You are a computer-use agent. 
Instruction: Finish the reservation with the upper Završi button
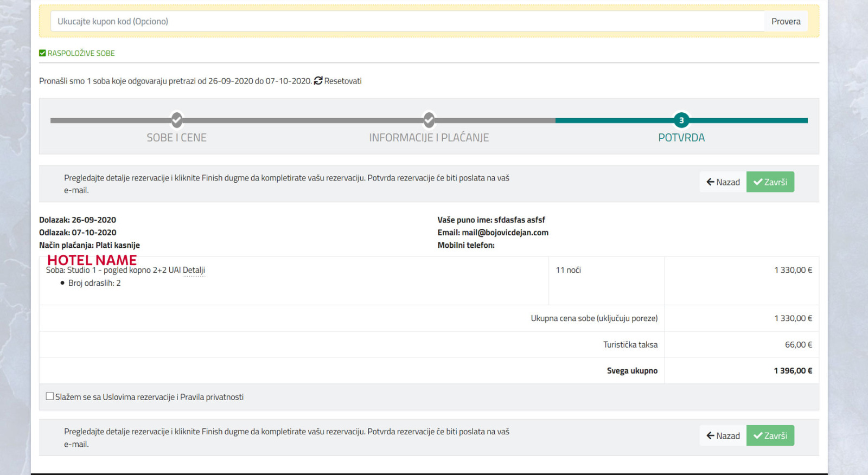[x=770, y=182]
